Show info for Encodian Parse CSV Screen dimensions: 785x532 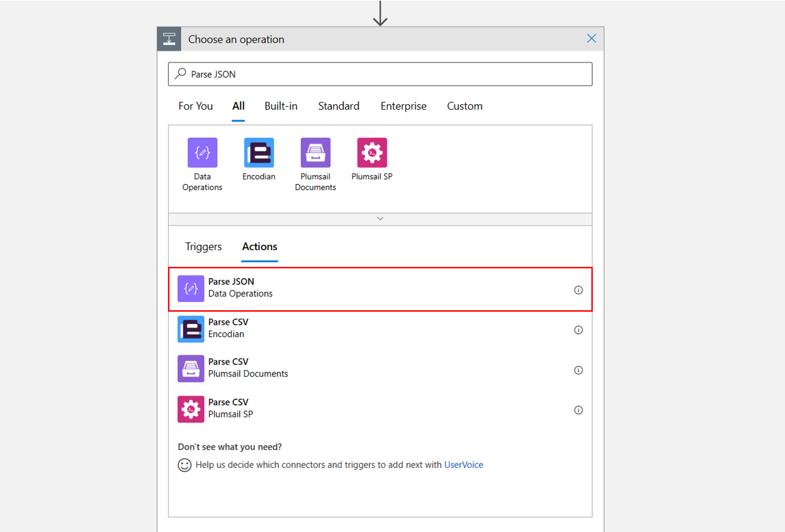click(578, 330)
